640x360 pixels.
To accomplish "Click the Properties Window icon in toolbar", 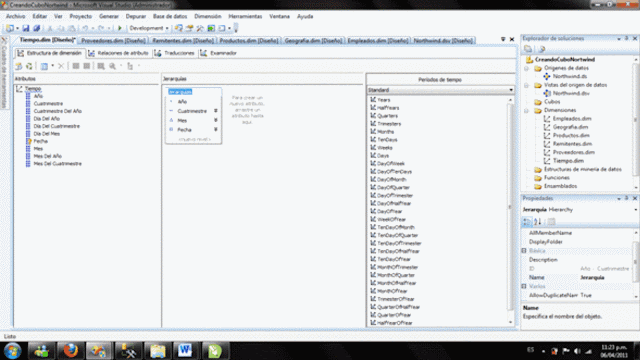I will (189, 28).
